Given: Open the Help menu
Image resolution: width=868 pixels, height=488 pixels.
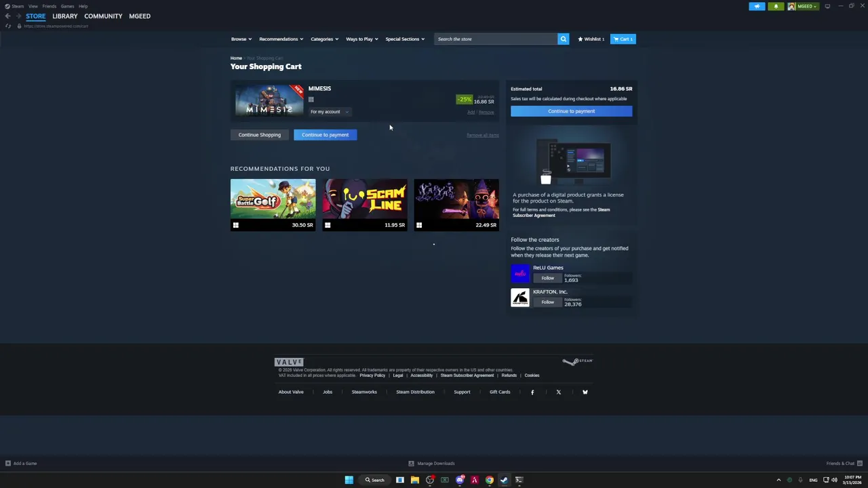Looking at the screenshot, I should pyautogui.click(x=83, y=6).
